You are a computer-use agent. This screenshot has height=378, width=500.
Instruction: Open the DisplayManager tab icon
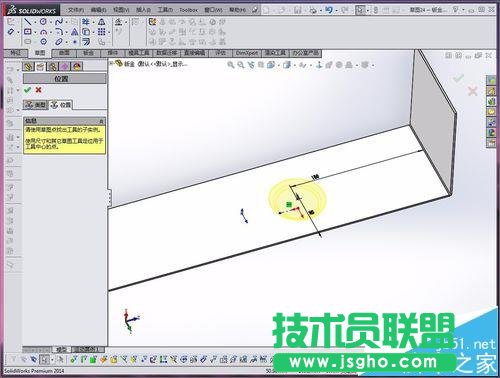77,67
